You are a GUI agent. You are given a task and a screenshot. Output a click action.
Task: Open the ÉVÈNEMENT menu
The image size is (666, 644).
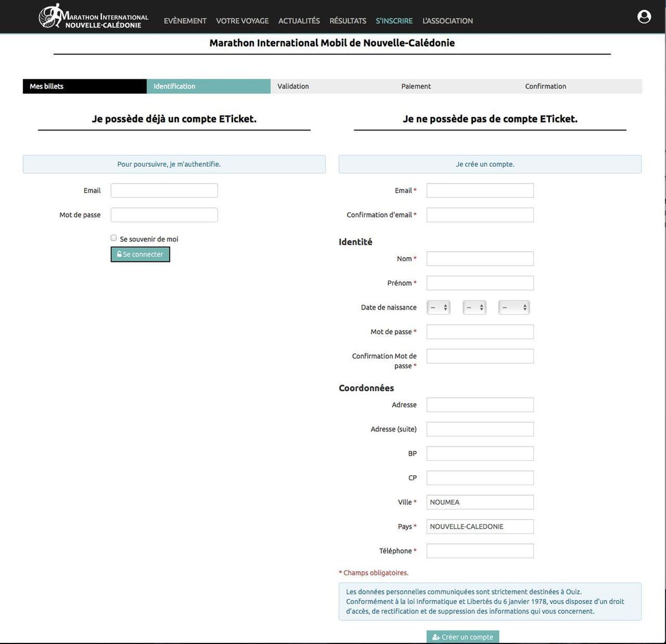tap(185, 21)
